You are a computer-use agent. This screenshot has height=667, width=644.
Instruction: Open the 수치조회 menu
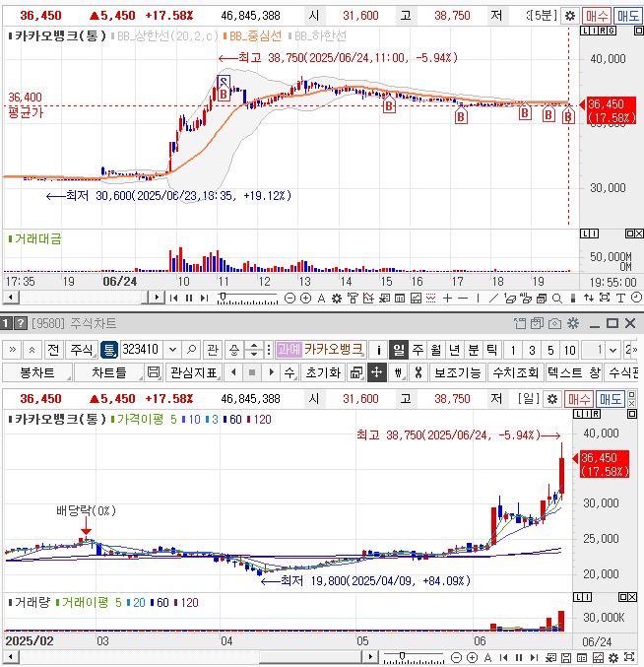tap(516, 372)
